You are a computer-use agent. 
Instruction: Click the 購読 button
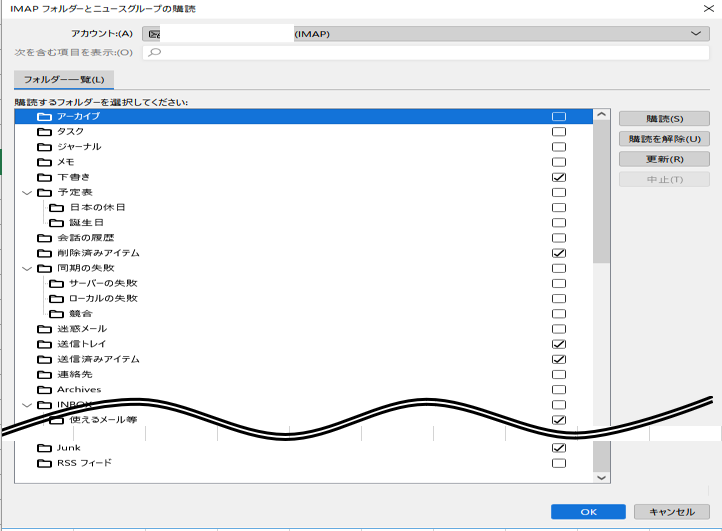point(664,118)
